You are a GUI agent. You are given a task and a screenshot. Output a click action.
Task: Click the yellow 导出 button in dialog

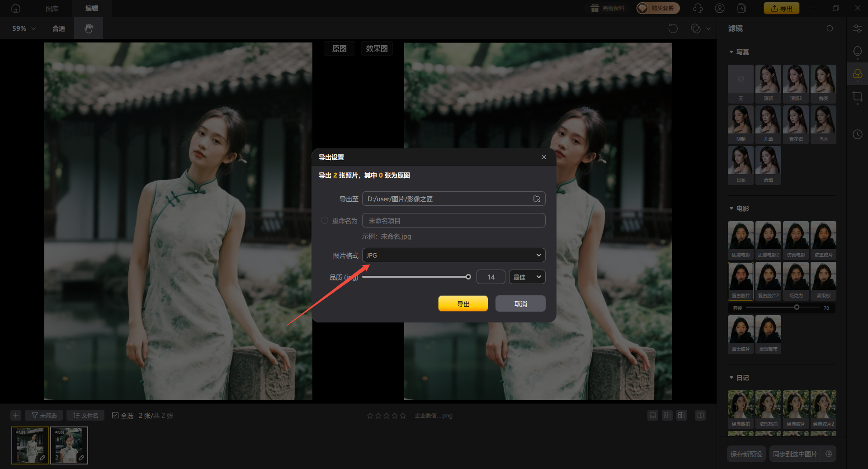coord(463,303)
